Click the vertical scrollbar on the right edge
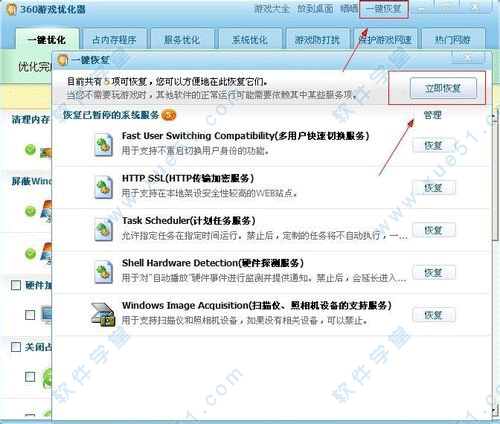500x424 pixels. point(496,260)
